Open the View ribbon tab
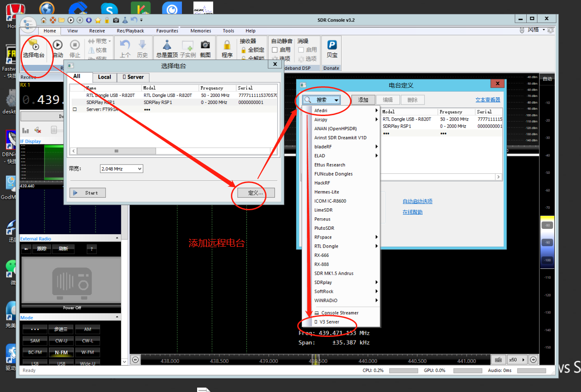 pyautogui.click(x=73, y=31)
